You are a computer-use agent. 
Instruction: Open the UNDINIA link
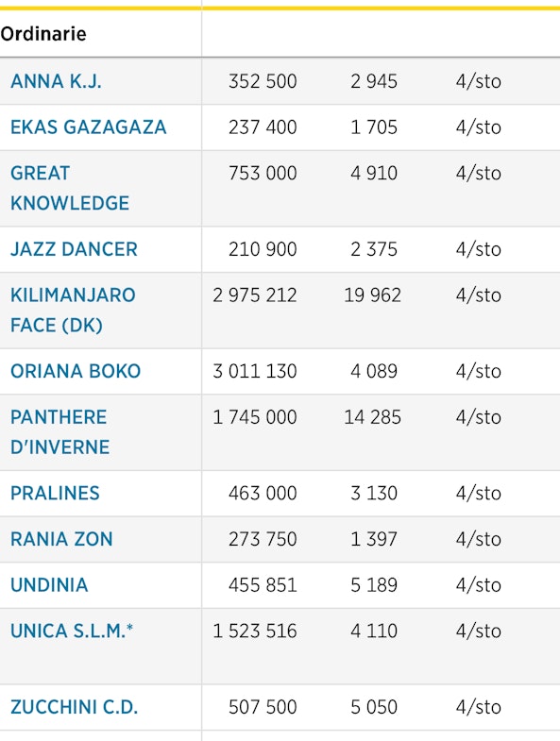(49, 584)
